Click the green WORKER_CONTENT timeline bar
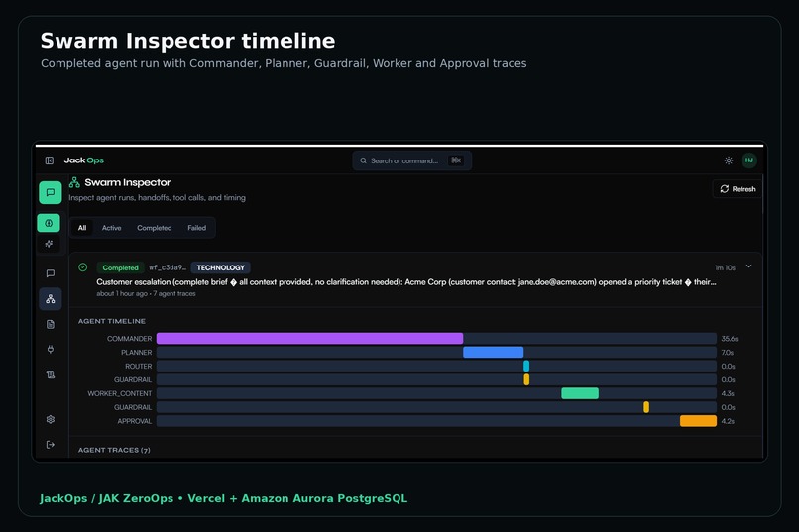 [x=580, y=393]
